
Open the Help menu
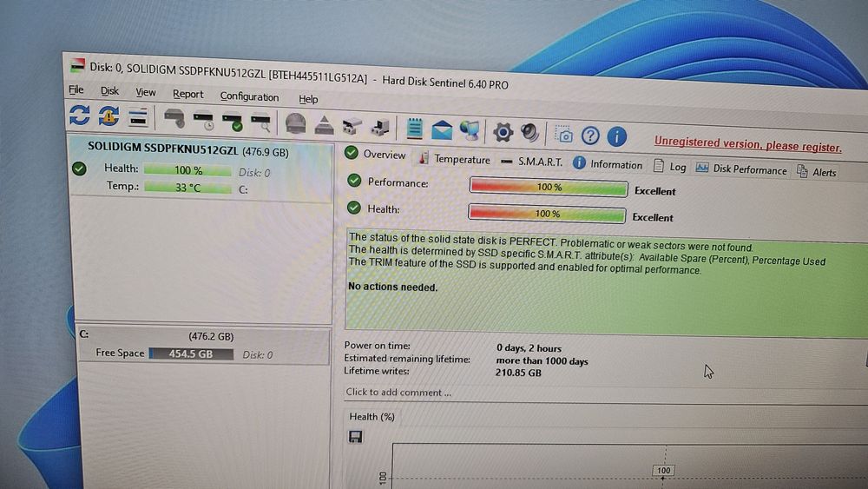308,99
